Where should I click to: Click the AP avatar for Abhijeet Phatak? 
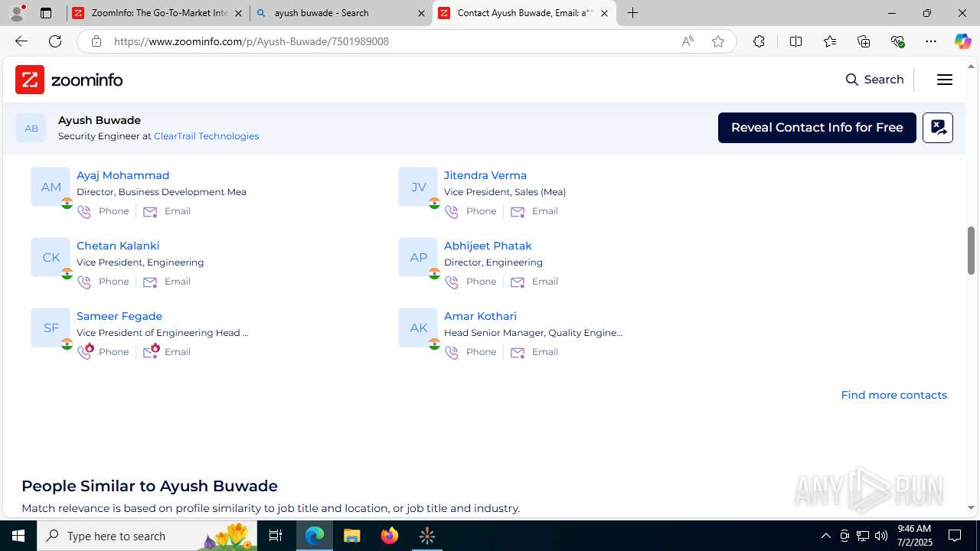click(x=418, y=257)
